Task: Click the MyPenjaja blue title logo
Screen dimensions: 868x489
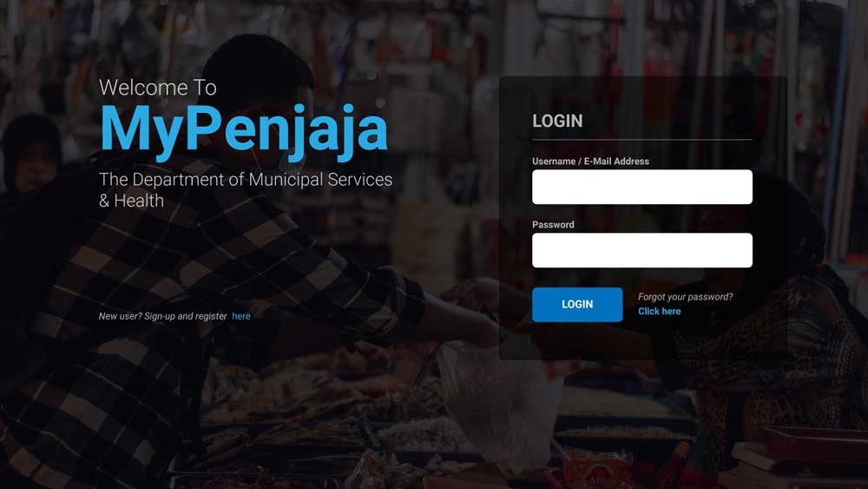Action: point(244,130)
